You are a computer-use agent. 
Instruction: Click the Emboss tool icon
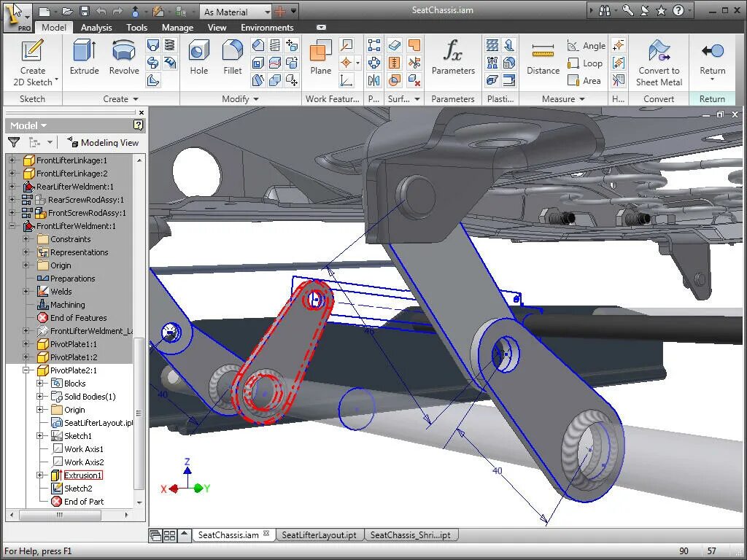170,63
